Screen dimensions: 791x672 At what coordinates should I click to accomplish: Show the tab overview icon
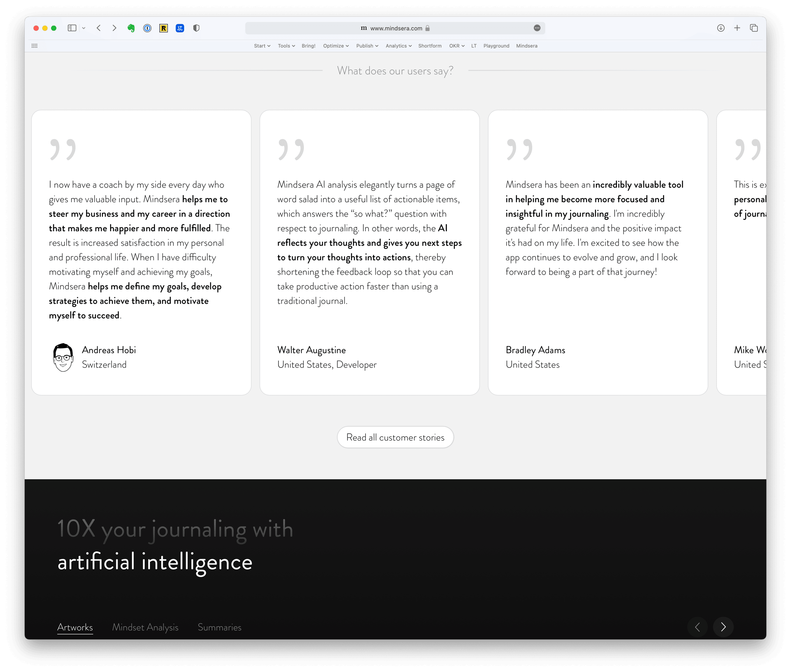[x=754, y=28]
